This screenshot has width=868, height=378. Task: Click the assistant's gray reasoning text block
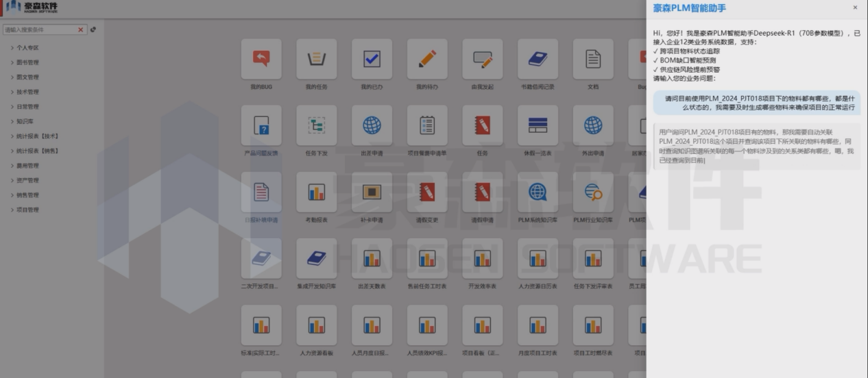[757, 146]
